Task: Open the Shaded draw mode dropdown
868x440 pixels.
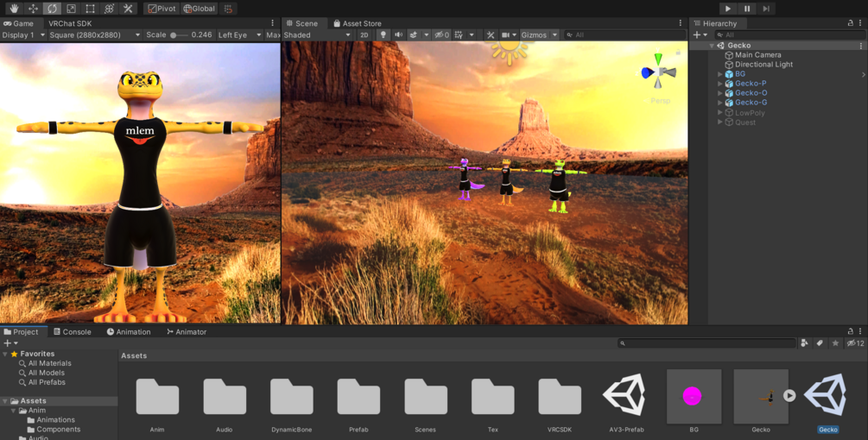Action: (317, 35)
